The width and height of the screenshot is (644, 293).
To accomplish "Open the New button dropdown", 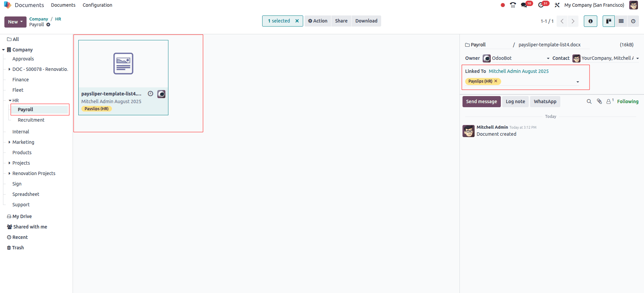I will pyautogui.click(x=15, y=22).
